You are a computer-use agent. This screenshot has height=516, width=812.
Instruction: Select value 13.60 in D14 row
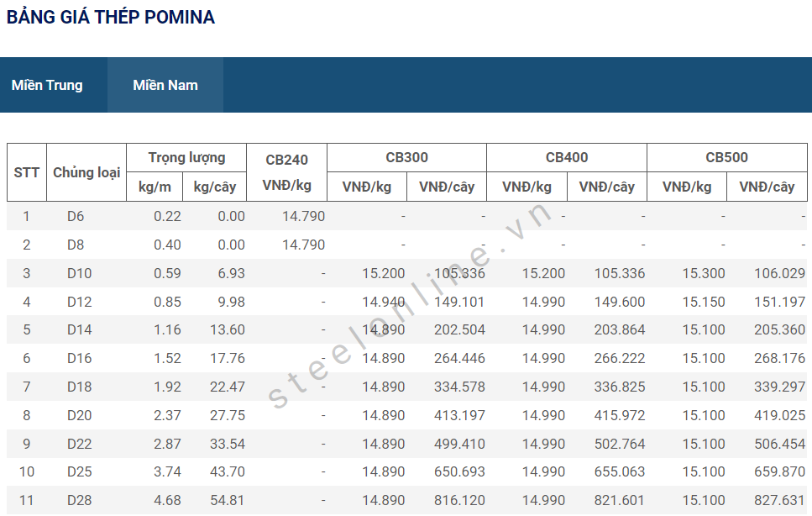(228, 329)
